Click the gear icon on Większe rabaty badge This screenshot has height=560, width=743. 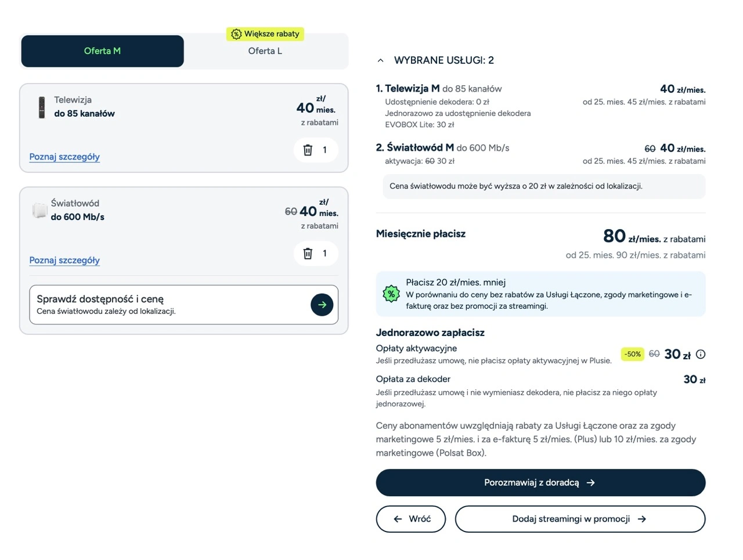click(x=236, y=34)
